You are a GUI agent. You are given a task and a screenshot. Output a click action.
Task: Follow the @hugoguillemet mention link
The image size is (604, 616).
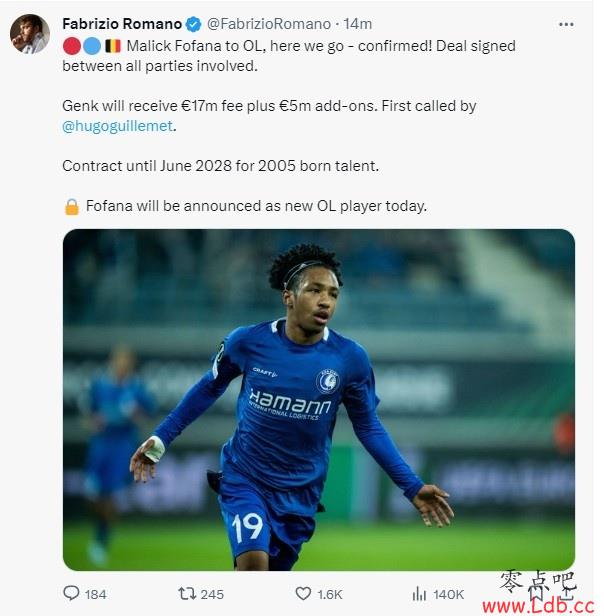117,126
